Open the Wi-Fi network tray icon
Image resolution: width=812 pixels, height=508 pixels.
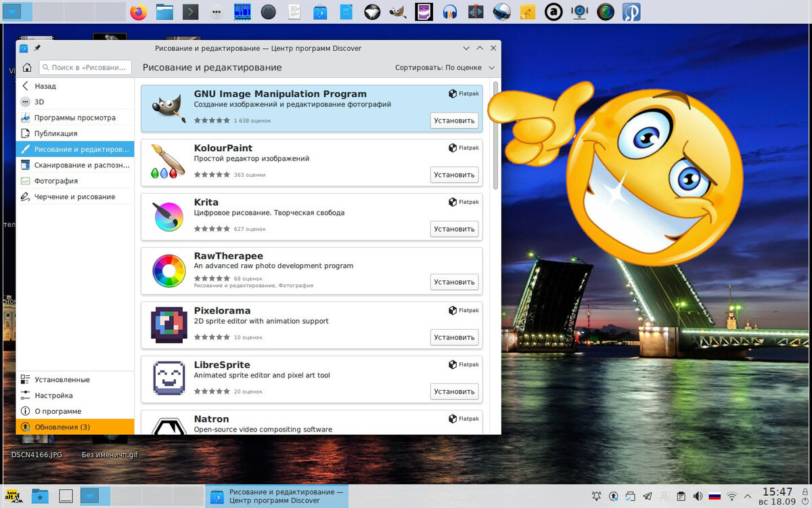click(732, 496)
